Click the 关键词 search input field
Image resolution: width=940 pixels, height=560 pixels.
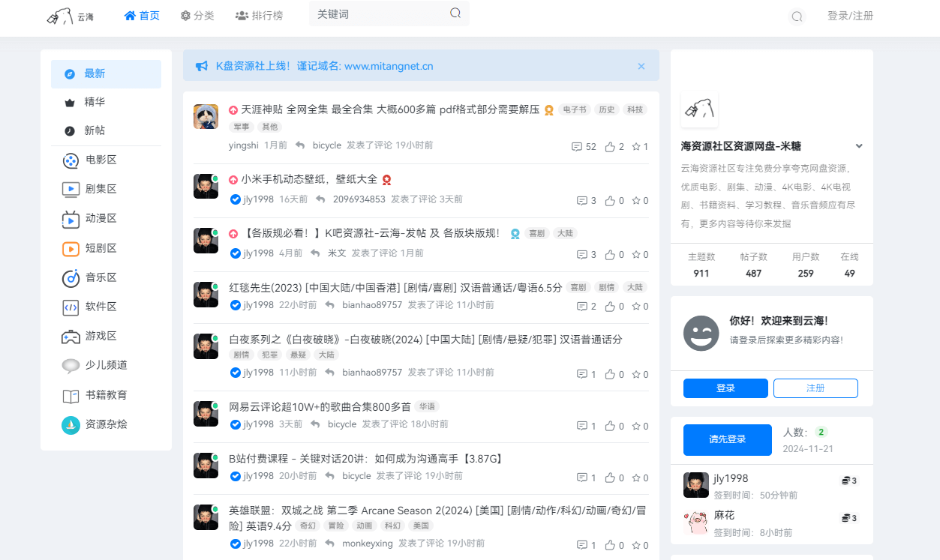pyautogui.click(x=375, y=13)
